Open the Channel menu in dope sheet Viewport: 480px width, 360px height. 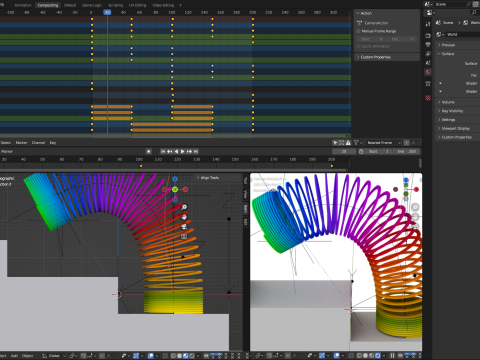(x=38, y=143)
